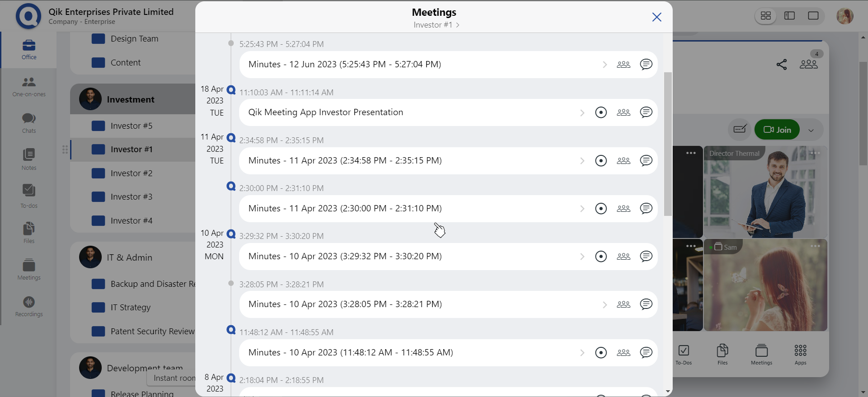Join the meeting with green Join button
This screenshot has width=868, height=397.
coord(777,130)
